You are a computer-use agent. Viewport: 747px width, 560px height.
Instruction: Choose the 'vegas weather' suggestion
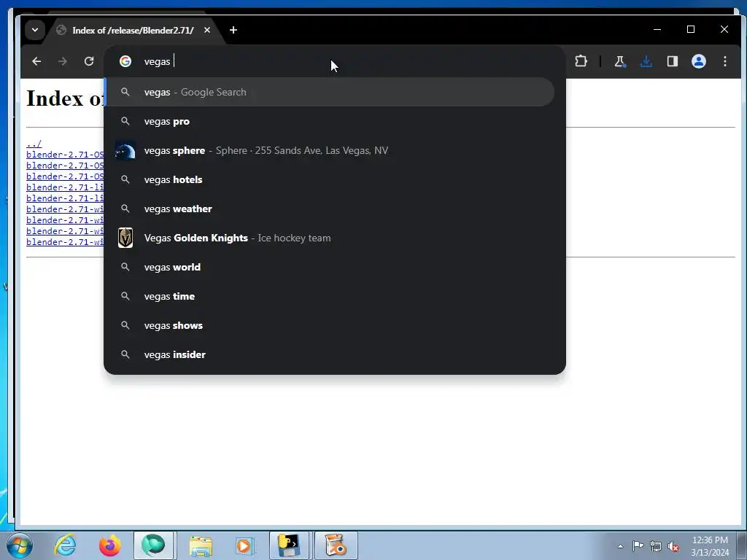pos(330,209)
